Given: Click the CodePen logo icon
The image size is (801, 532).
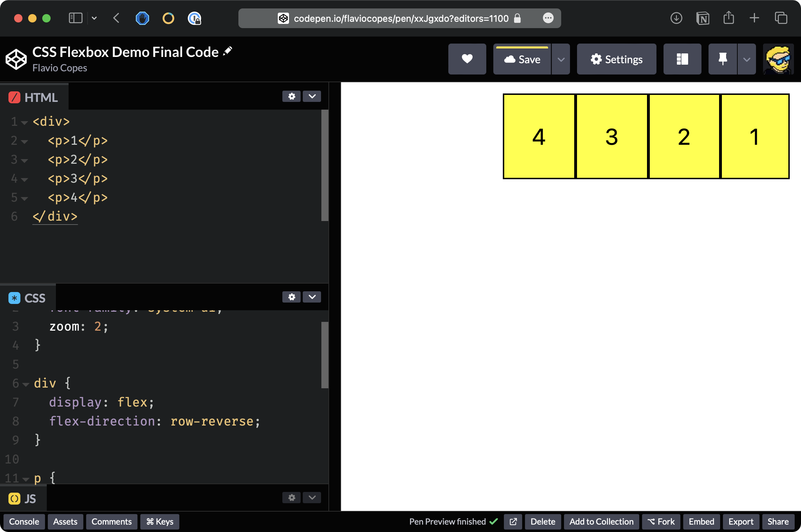Looking at the screenshot, I should [x=16, y=59].
